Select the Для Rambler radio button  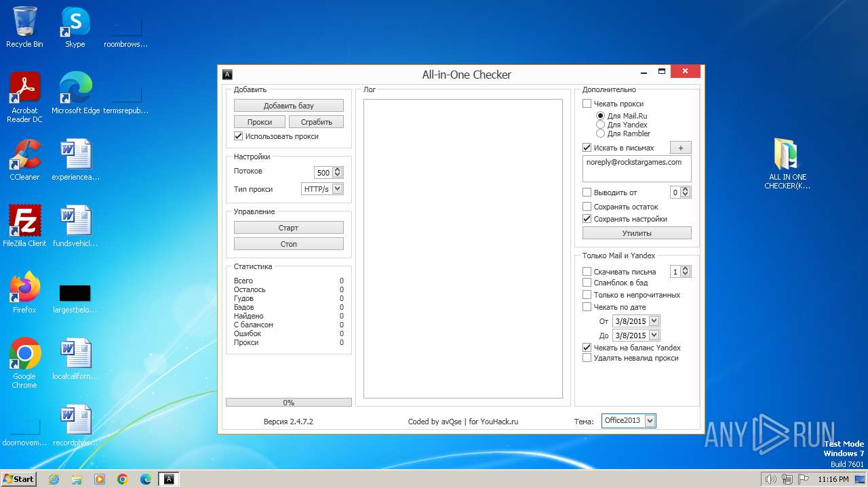600,134
